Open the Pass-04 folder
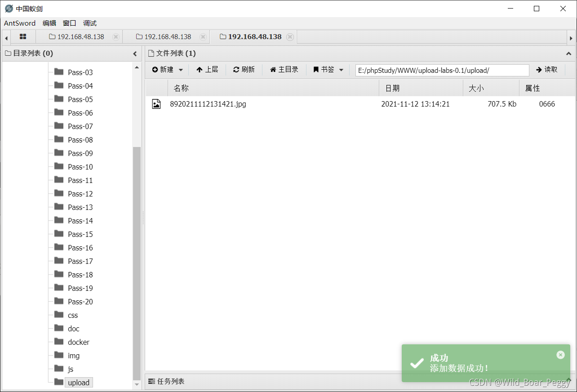Screen dimensions: 577x392 pos(80,86)
